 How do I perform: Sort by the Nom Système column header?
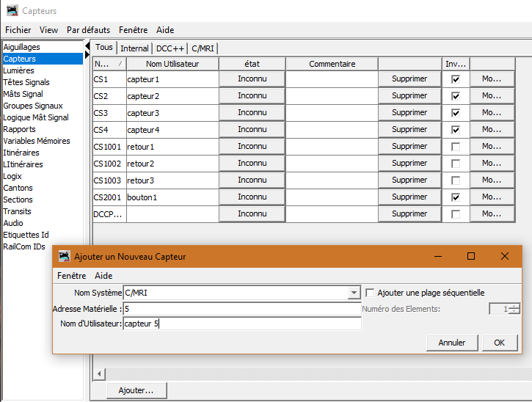[x=108, y=64]
